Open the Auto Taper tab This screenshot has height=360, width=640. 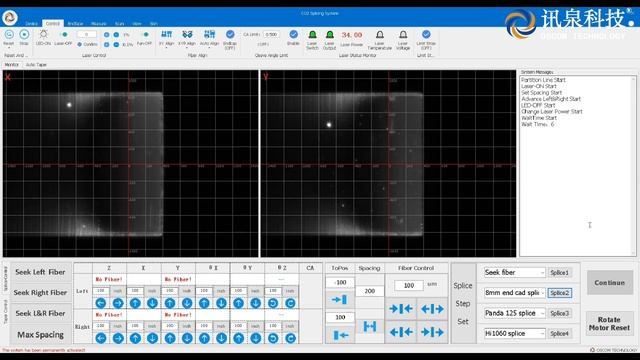pyautogui.click(x=36, y=65)
